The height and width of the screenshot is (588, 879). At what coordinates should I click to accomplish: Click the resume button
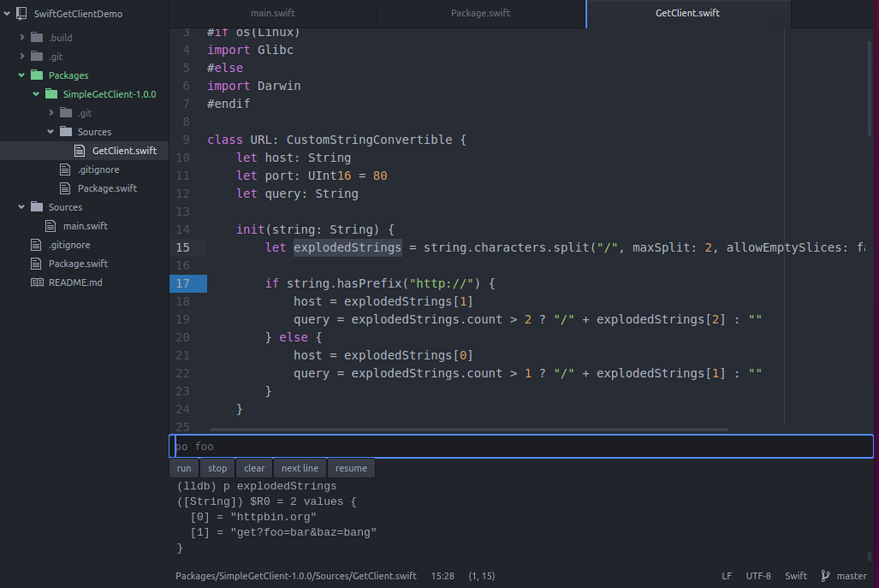(351, 468)
